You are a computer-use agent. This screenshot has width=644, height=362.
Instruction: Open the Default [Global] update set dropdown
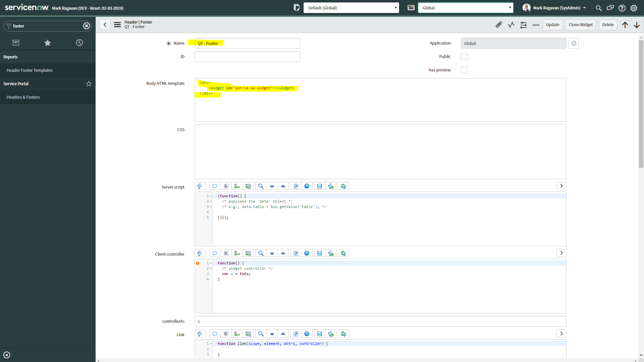[x=351, y=7]
